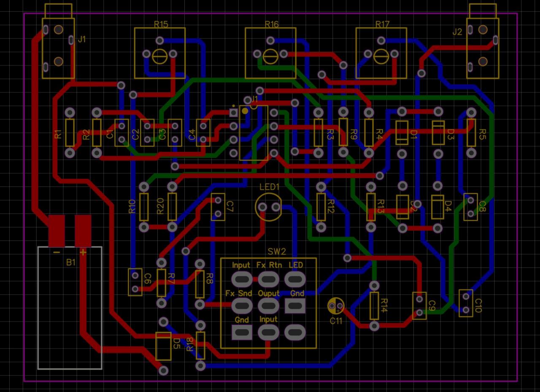Image resolution: width=540 pixels, height=392 pixels.
Task: Select the D5 diode body
Action: point(164,346)
